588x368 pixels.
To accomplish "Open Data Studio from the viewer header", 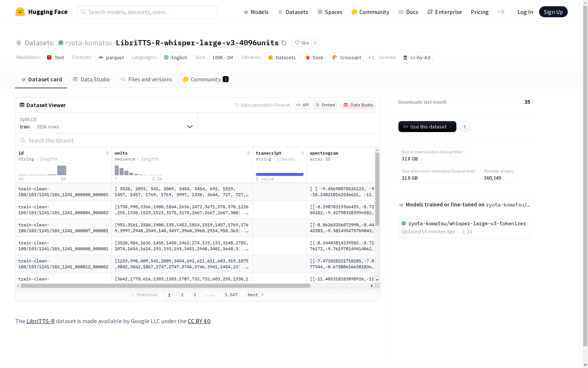I will pyautogui.click(x=358, y=105).
